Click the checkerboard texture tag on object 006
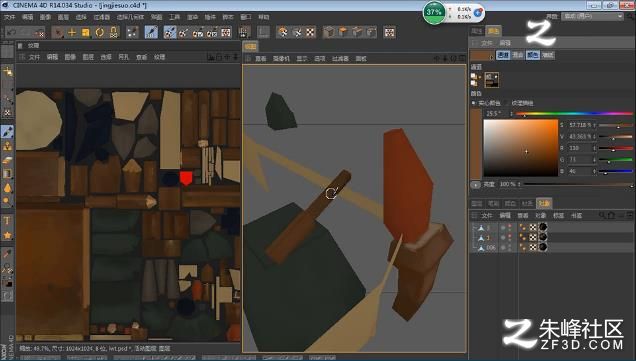The height and width of the screenshot is (361, 636). (x=533, y=247)
